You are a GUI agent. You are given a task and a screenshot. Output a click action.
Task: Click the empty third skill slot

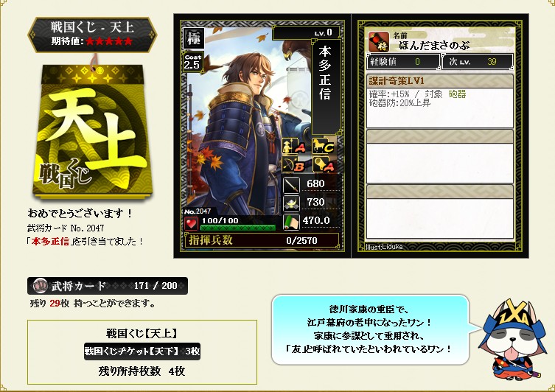[439, 211]
